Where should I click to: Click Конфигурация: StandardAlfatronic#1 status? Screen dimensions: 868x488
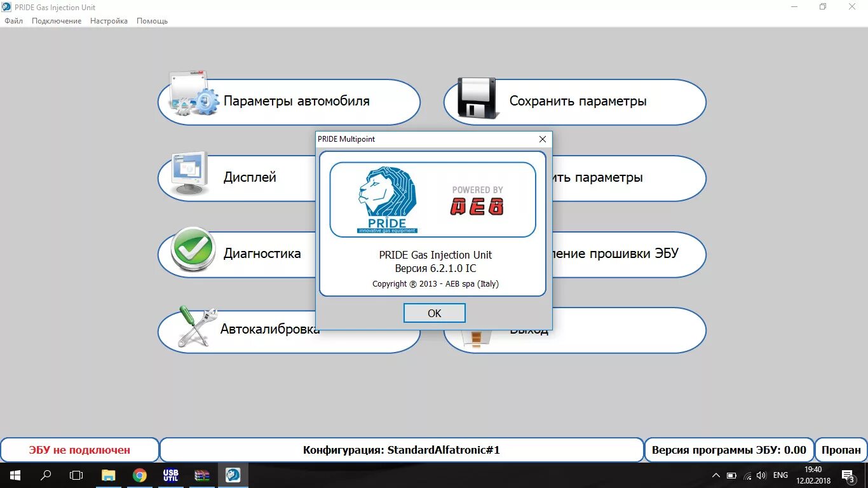pos(402,450)
